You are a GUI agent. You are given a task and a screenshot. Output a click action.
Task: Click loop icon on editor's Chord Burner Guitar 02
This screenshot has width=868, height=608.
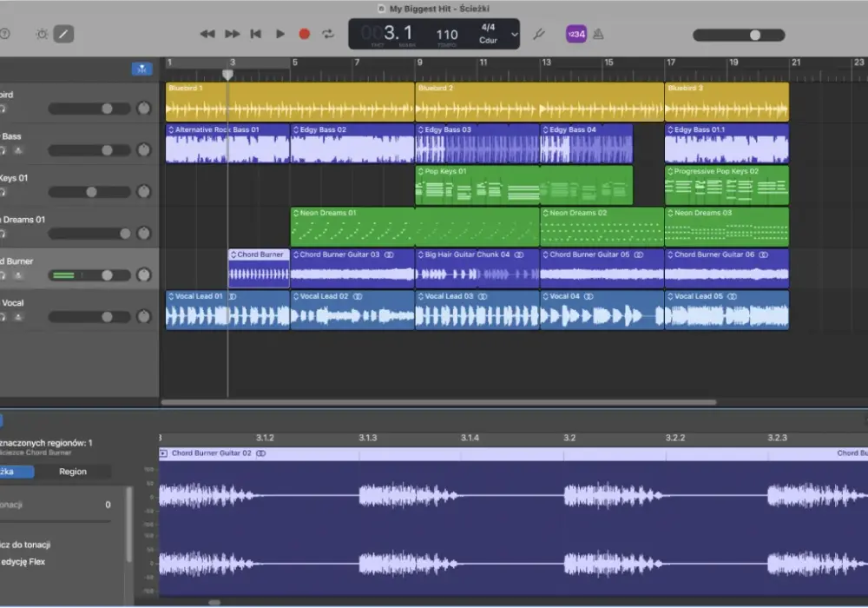pos(260,453)
